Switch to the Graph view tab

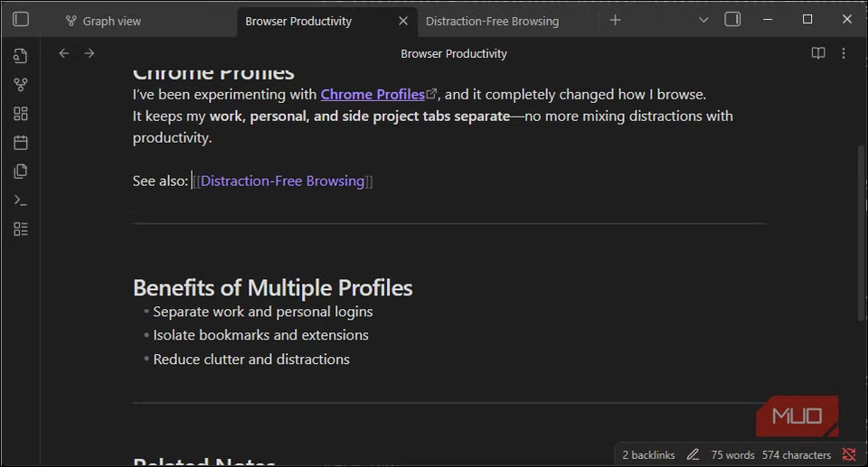tap(111, 21)
